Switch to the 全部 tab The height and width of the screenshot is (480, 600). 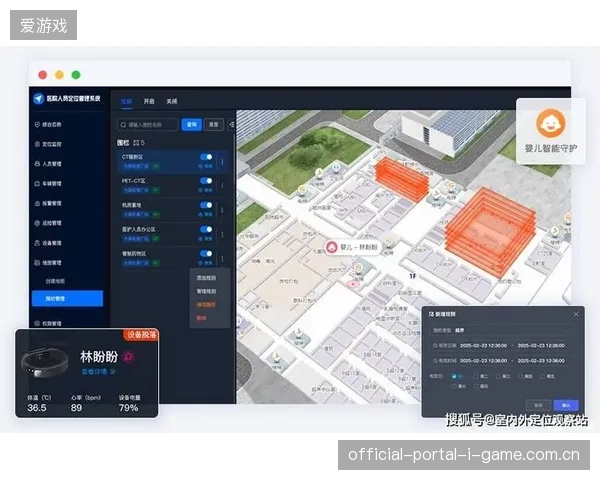pos(126,101)
